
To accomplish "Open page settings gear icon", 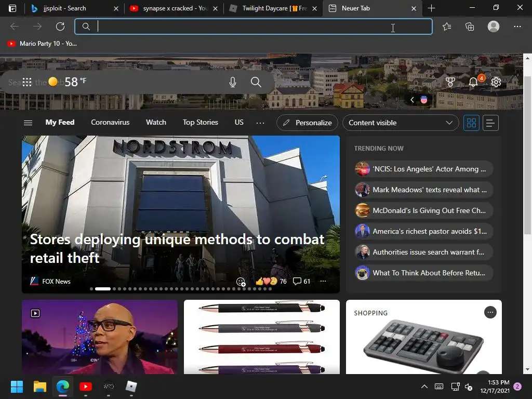I will click(x=496, y=82).
